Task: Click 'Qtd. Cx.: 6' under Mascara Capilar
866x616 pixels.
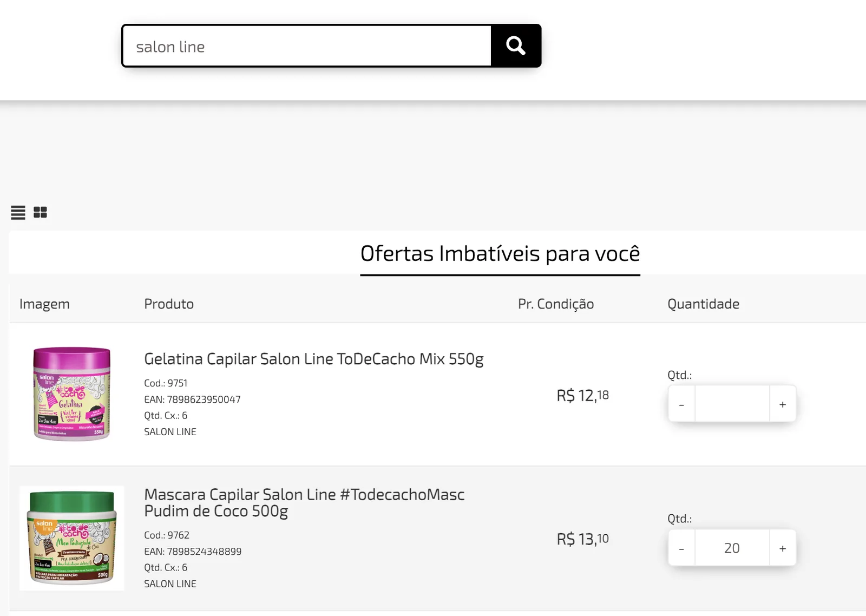Action: [166, 568]
